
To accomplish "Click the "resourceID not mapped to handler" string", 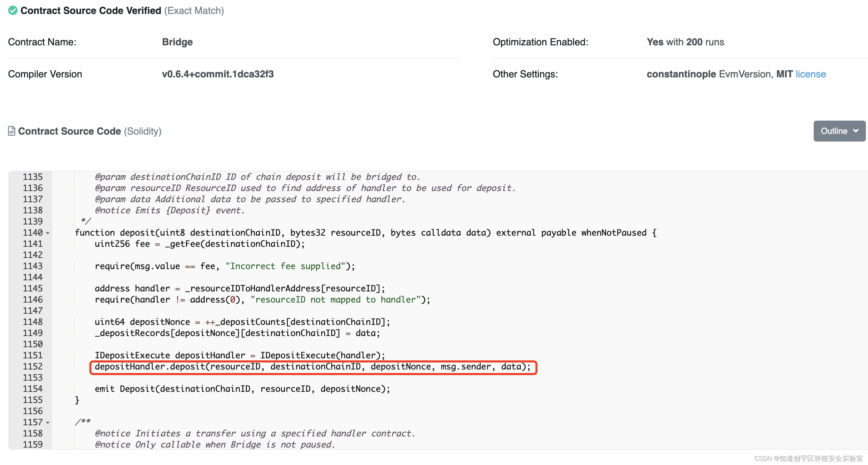I will click(x=335, y=299).
